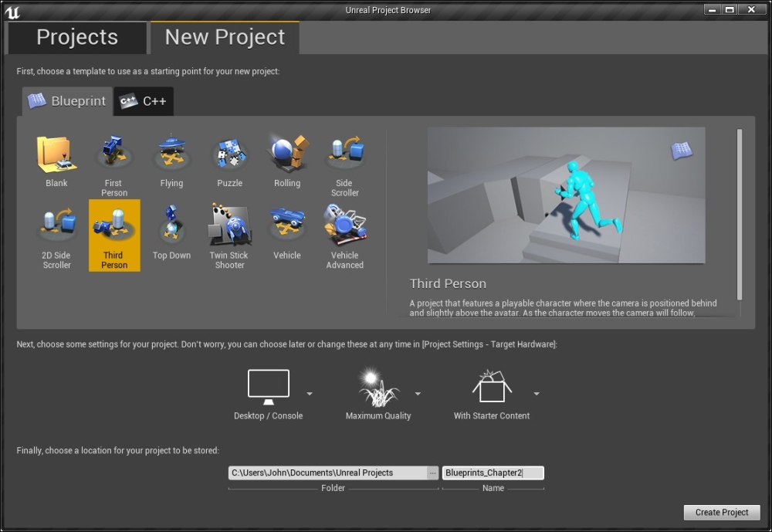Select the Third Person template
Image resolution: width=772 pixels, height=532 pixels.
tap(114, 236)
